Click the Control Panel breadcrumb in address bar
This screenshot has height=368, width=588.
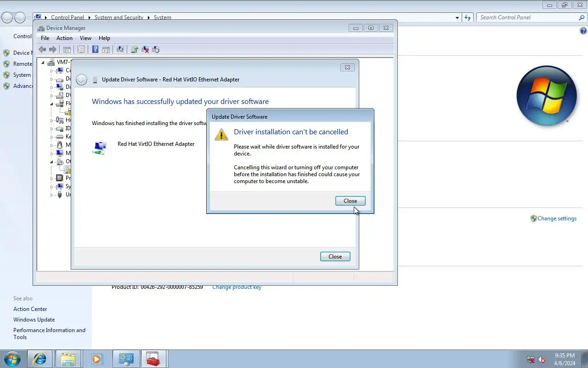[68, 17]
